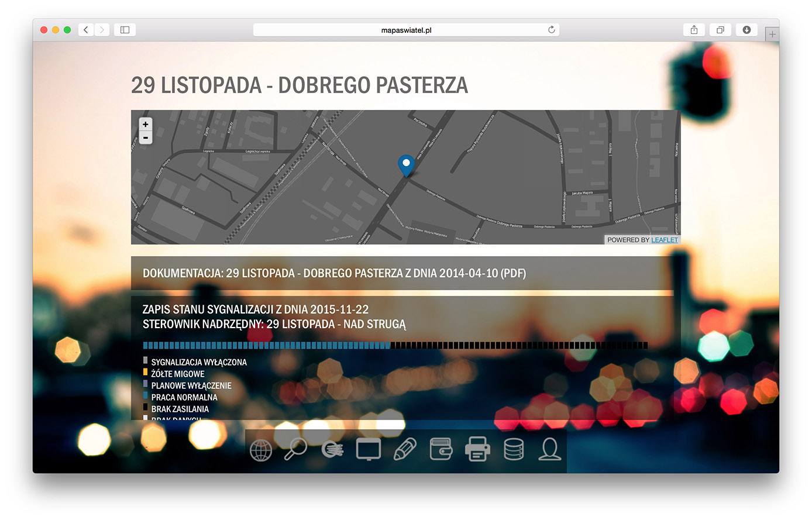812x520 pixels.
Task: Open the Safari downloads button
Action: coord(746,30)
